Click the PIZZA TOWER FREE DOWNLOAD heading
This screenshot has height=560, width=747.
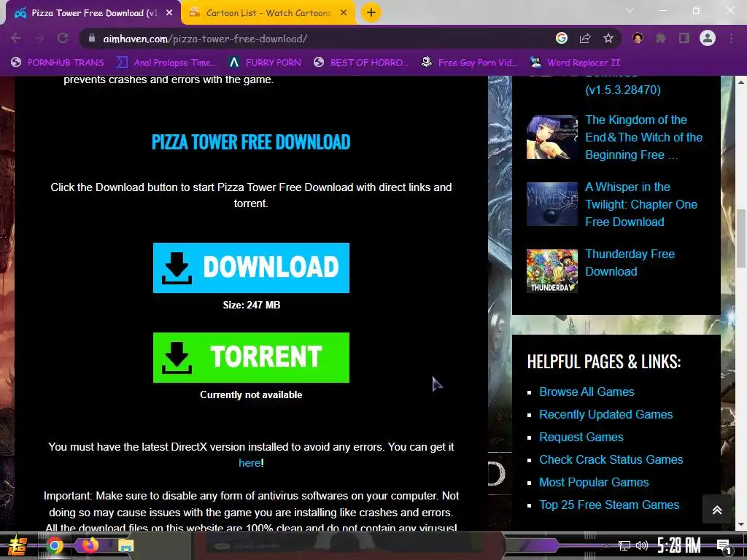(251, 142)
